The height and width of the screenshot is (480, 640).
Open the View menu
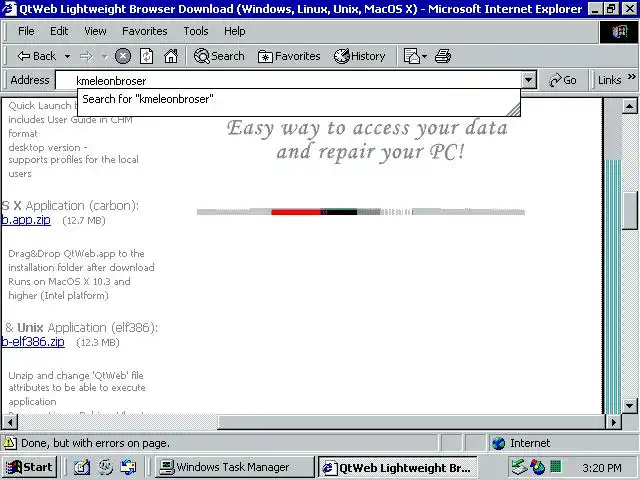tap(95, 31)
